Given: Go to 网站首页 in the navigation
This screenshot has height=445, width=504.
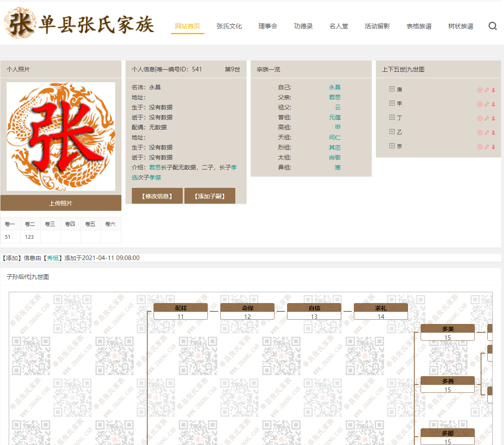Looking at the screenshot, I should coord(187,26).
